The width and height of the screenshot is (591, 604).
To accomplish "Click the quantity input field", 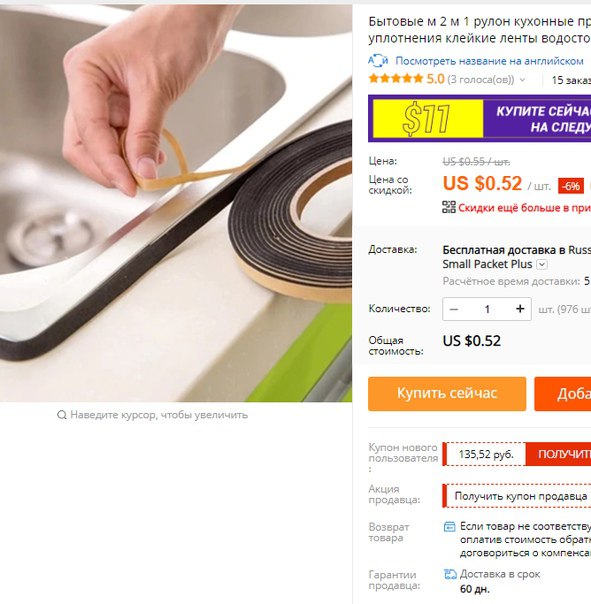I will click(487, 309).
